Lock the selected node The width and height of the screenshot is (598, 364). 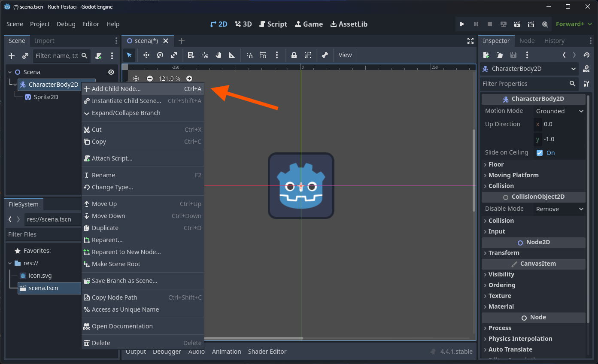pos(294,55)
